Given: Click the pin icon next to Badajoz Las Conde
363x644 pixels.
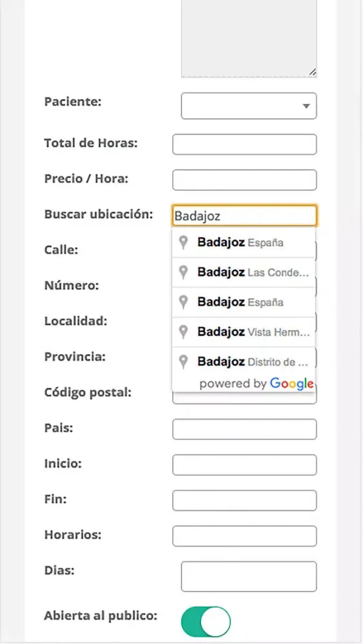Looking at the screenshot, I should click(183, 272).
